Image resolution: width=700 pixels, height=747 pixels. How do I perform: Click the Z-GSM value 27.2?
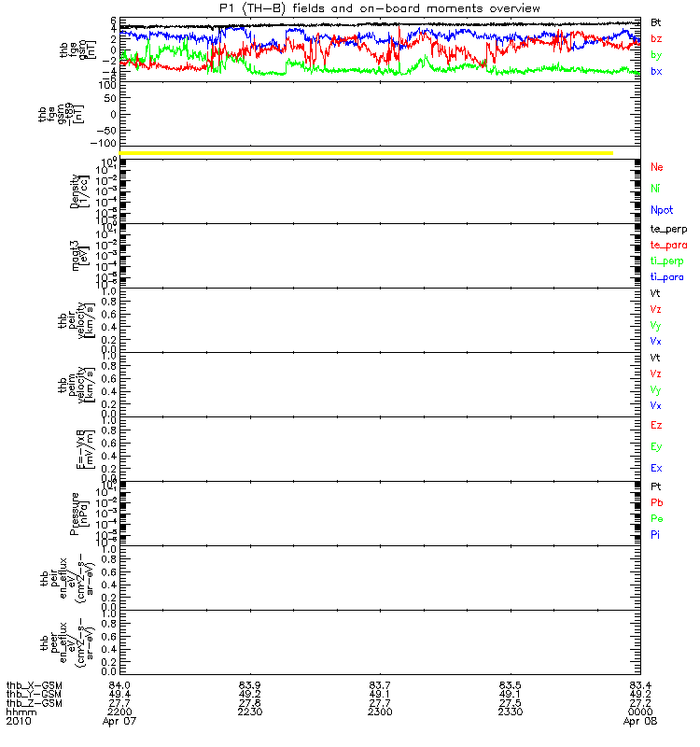(640, 703)
